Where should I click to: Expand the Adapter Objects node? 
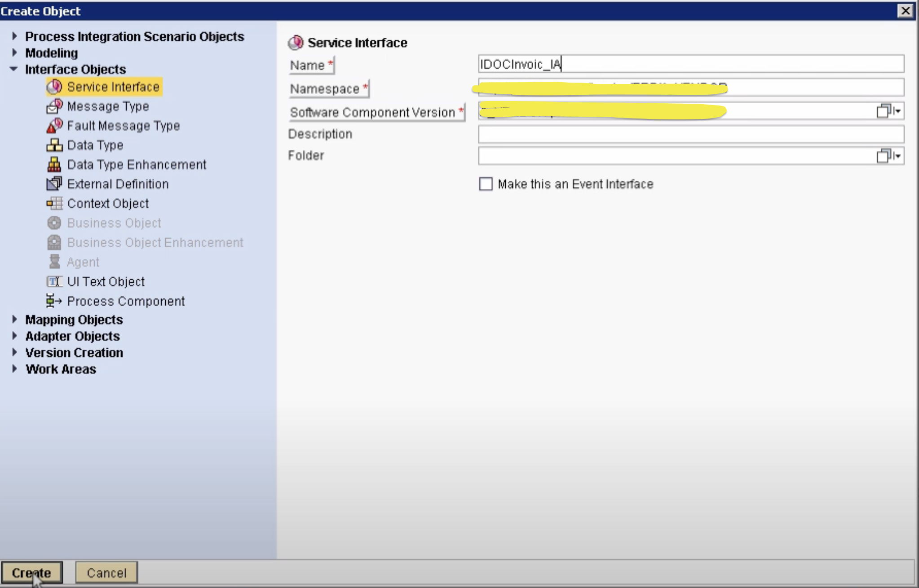click(x=14, y=336)
